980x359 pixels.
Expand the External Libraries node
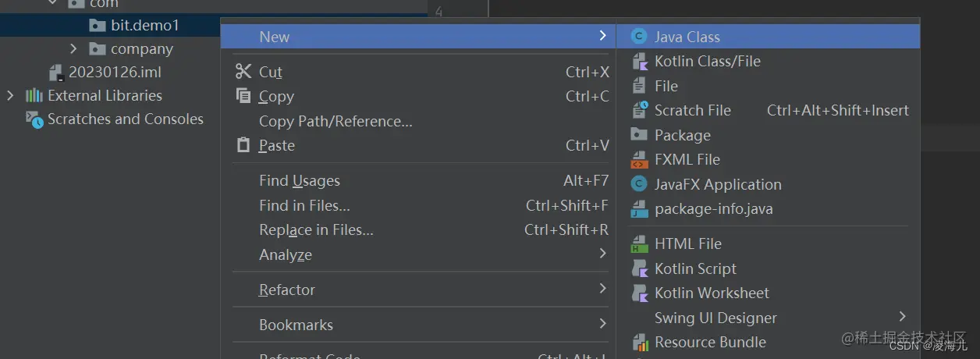coord(10,95)
